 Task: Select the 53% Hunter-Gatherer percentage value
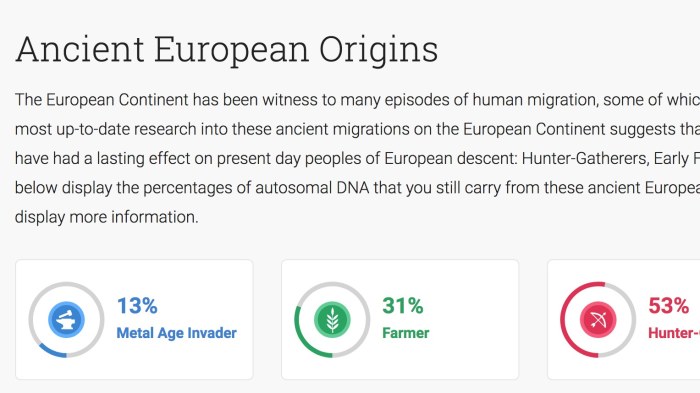click(x=668, y=306)
